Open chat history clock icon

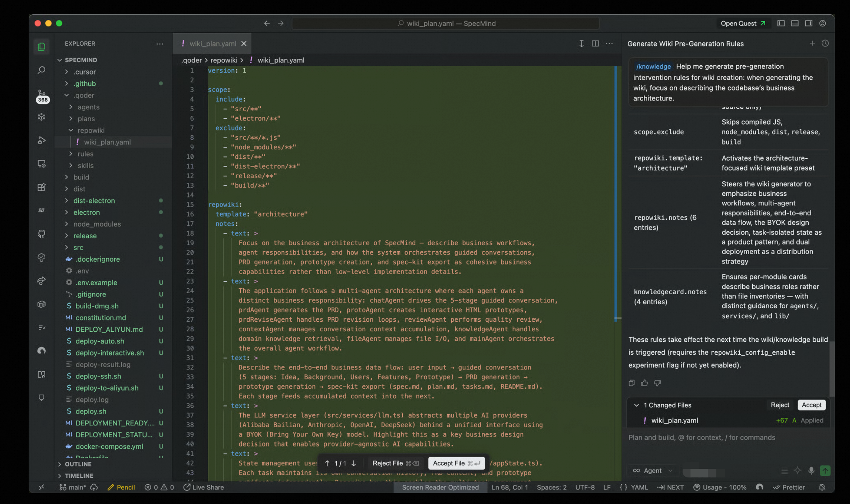pos(825,43)
